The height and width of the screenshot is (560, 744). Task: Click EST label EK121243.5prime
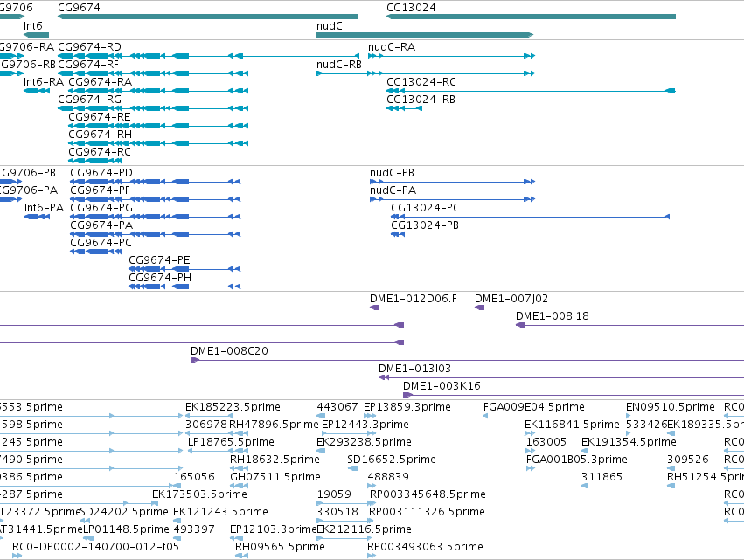220,513
